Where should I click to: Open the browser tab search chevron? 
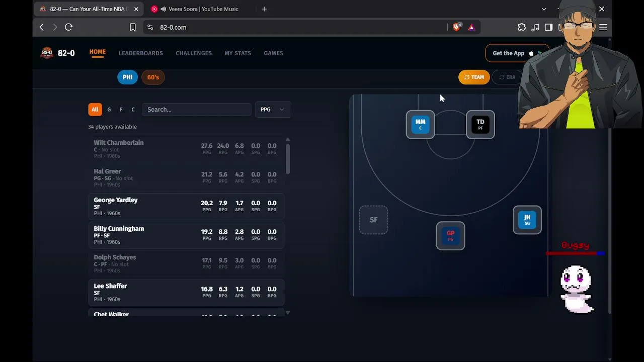544,9
